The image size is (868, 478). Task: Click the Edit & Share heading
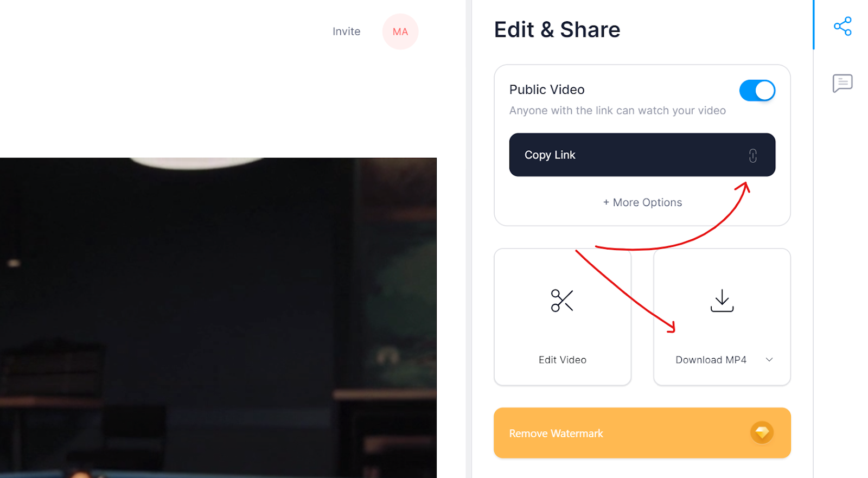557,30
